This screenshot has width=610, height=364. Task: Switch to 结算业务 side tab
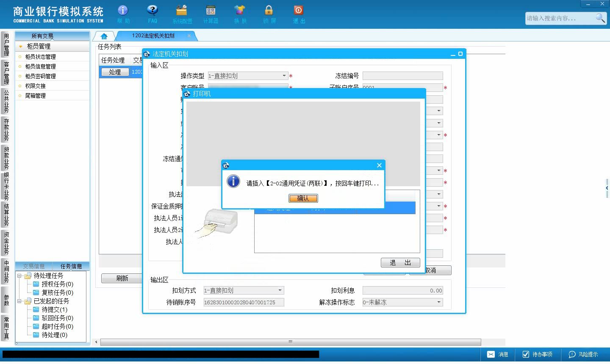6,215
